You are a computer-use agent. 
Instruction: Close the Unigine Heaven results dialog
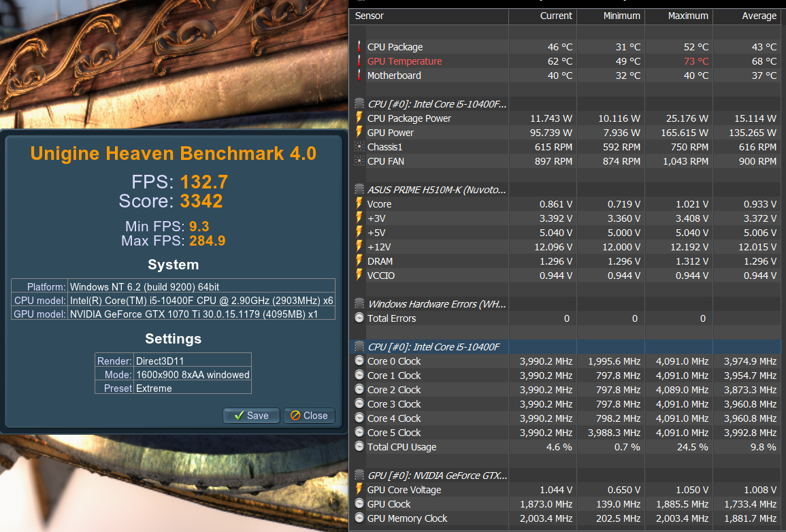pyautogui.click(x=309, y=415)
